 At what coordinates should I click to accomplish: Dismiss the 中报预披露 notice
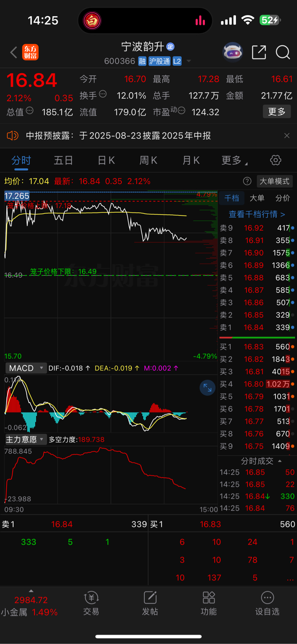pos(287,136)
